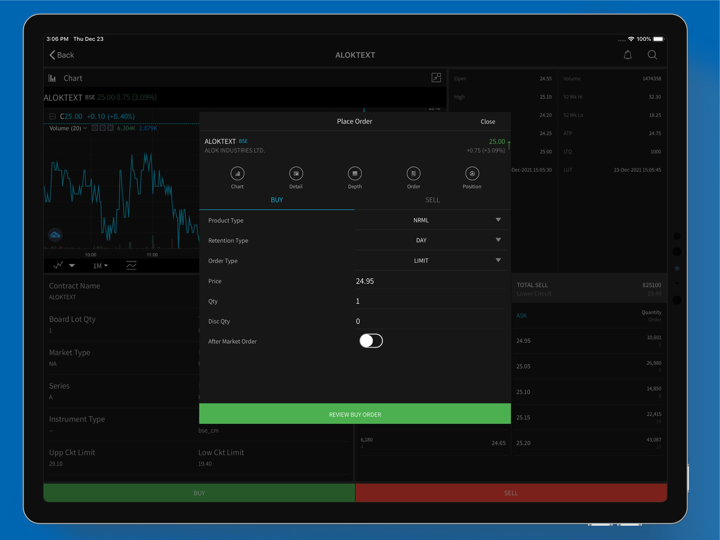The height and width of the screenshot is (540, 720).
Task: Go back using the Back button
Action: (62, 55)
